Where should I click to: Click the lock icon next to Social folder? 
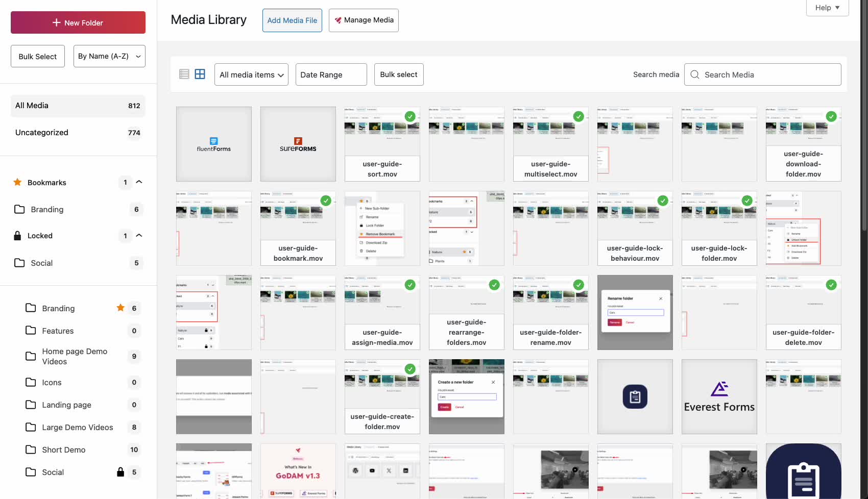pyautogui.click(x=120, y=472)
